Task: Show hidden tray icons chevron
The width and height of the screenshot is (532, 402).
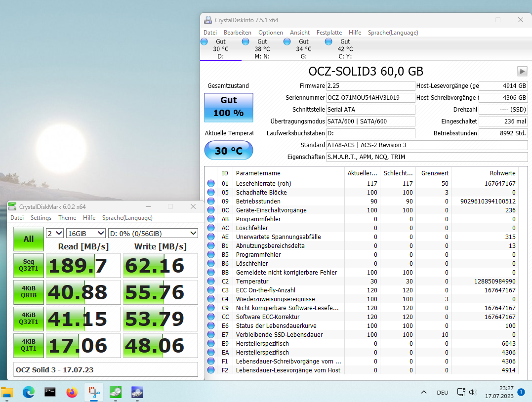Action: [x=424, y=392]
